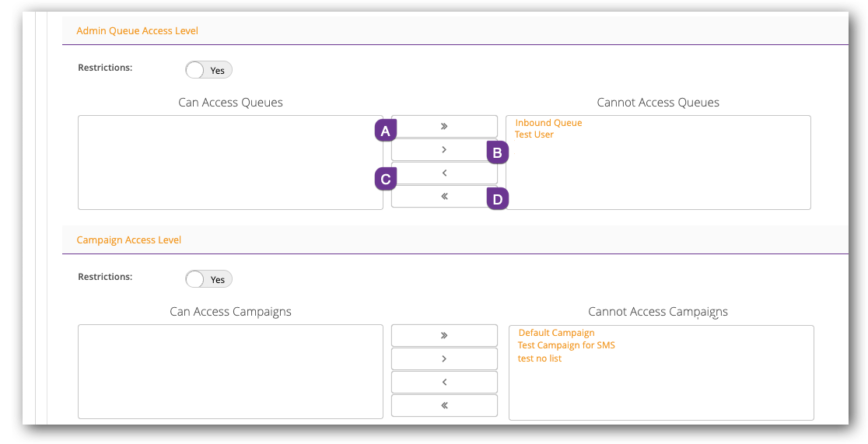
Task: Click the move-all-right double chevron for queues
Action: point(444,126)
